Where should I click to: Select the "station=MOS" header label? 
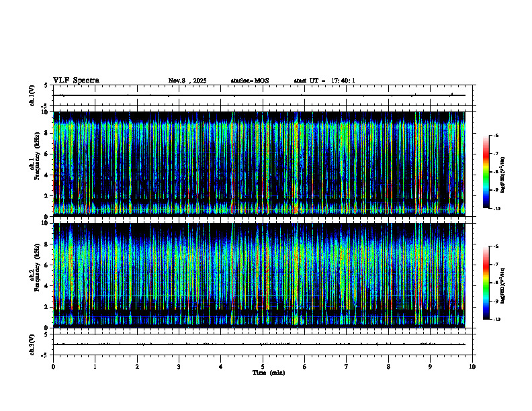(x=250, y=81)
